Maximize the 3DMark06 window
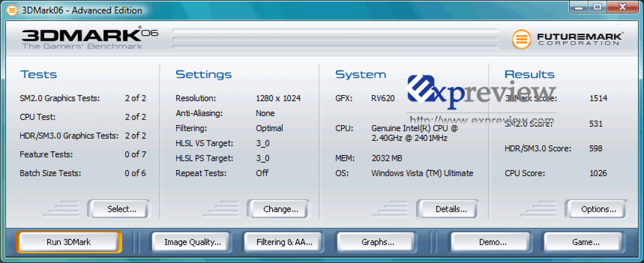 click(x=597, y=7)
